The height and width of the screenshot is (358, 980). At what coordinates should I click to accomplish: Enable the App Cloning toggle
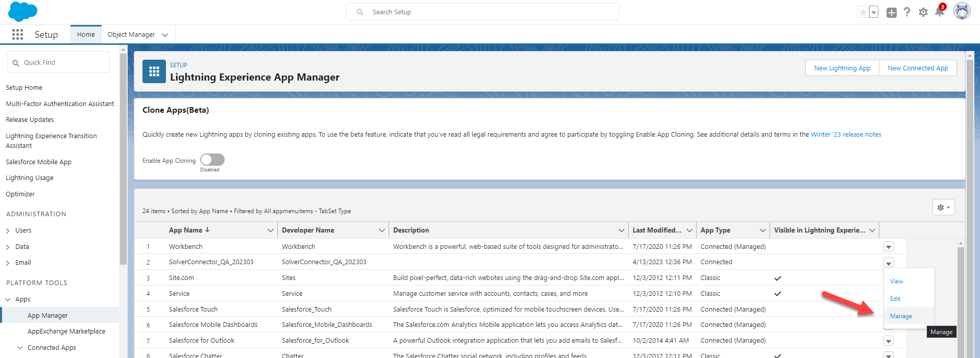212,160
